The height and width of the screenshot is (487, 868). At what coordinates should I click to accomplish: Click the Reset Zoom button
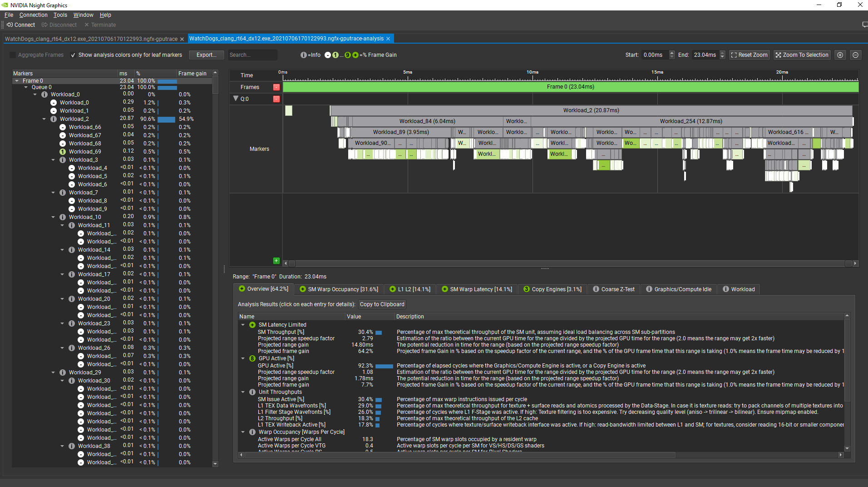(749, 55)
